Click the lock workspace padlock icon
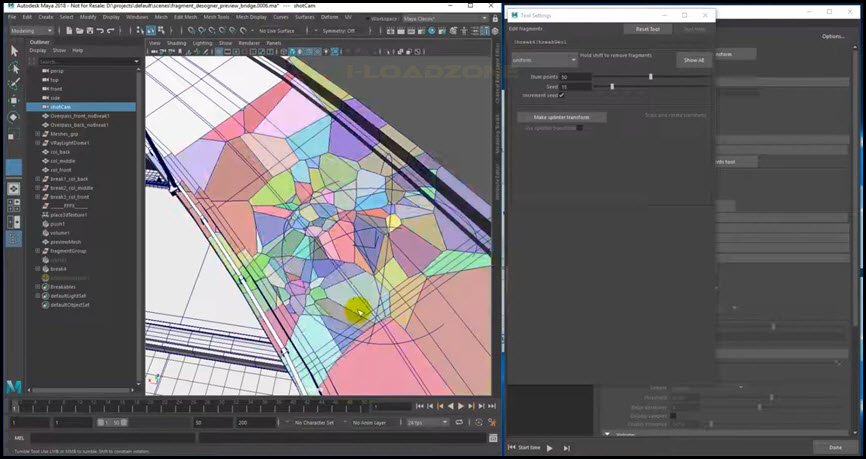 [x=495, y=18]
